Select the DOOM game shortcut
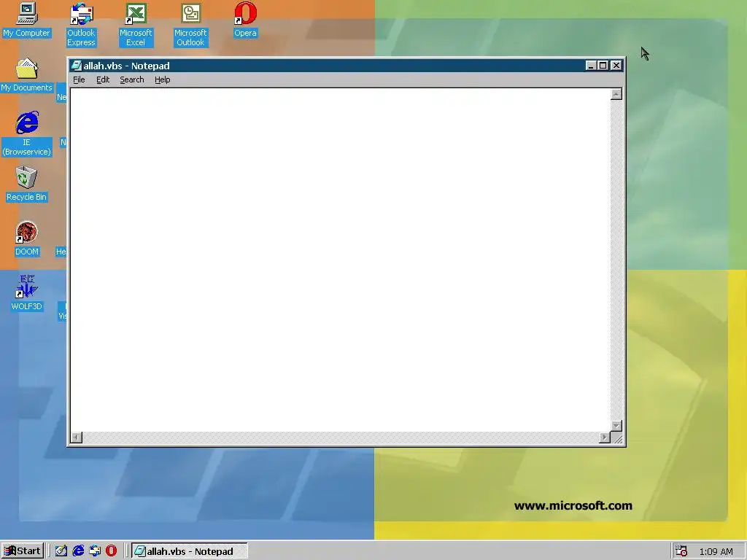Screen dimensions: 747x560 click(x=27, y=239)
